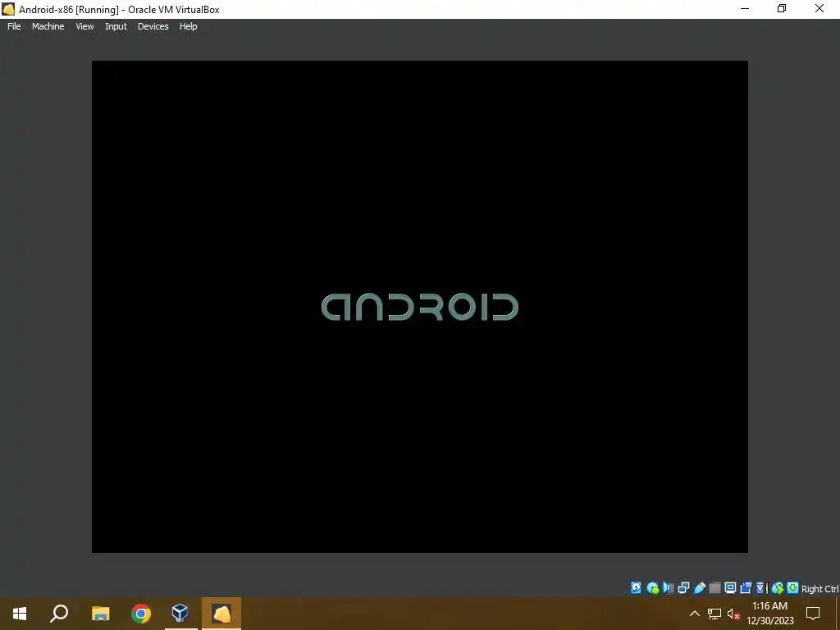Launch Google Chrome from taskbar

pos(141,614)
